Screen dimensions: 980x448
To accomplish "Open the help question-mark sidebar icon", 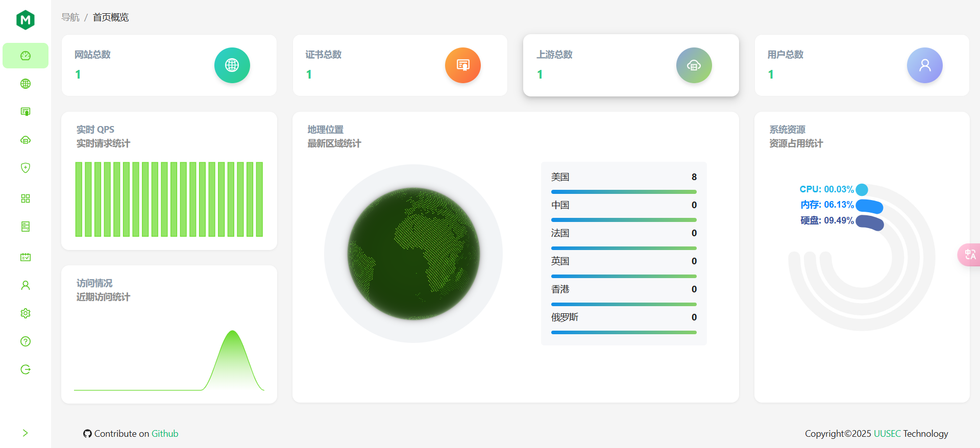I will (26, 341).
